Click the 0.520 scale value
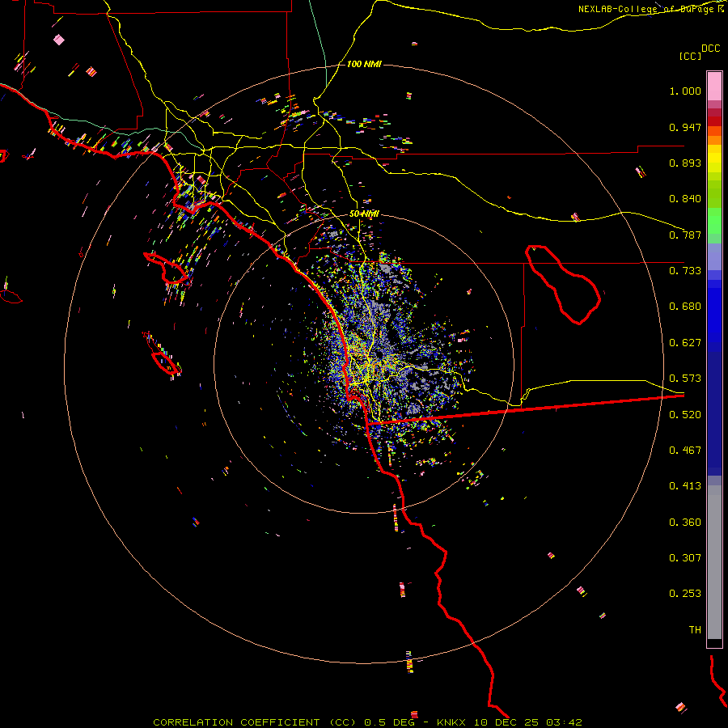 685,415
